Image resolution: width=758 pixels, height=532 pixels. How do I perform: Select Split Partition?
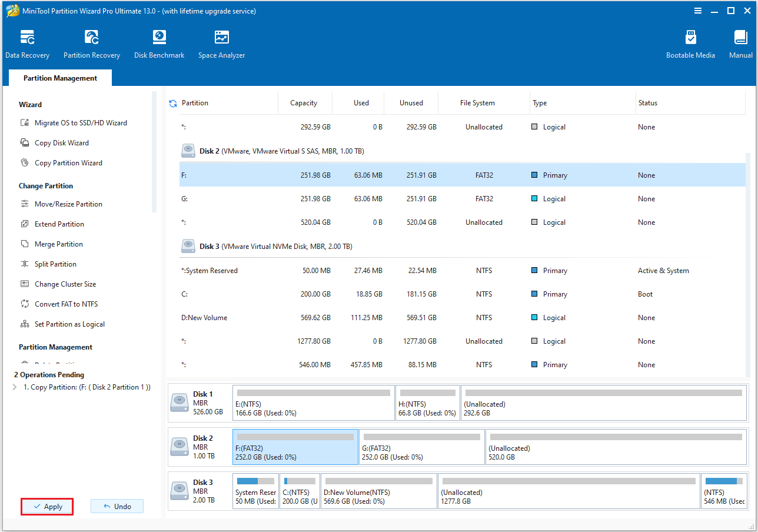(56, 264)
